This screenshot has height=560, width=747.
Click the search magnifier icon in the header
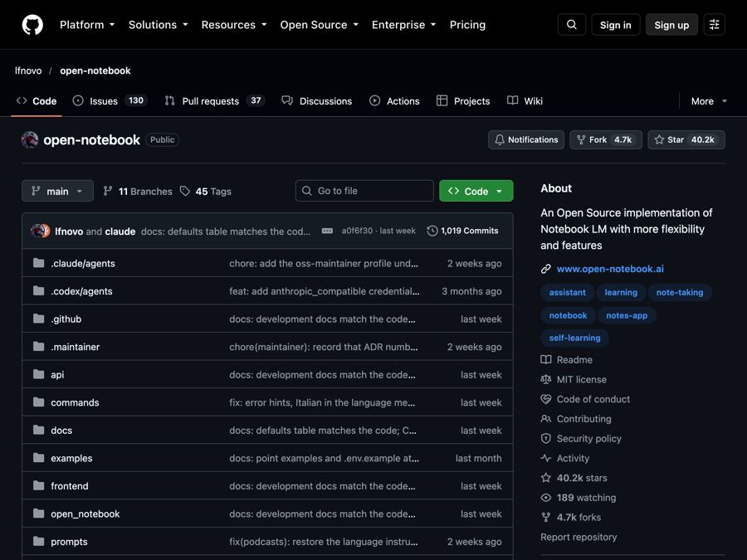[x=572, y=25]
